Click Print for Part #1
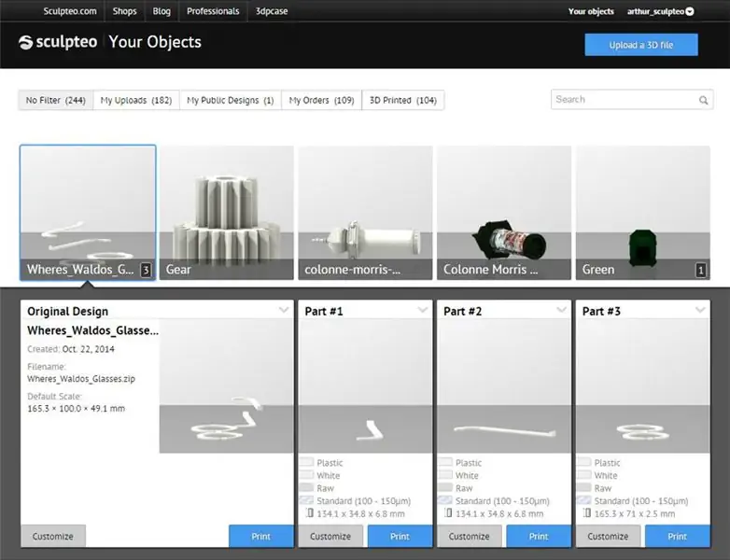 click(x=400, y=537)
